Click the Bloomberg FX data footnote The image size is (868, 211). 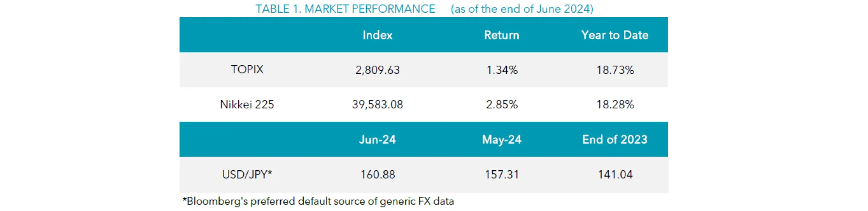point(318,201)
